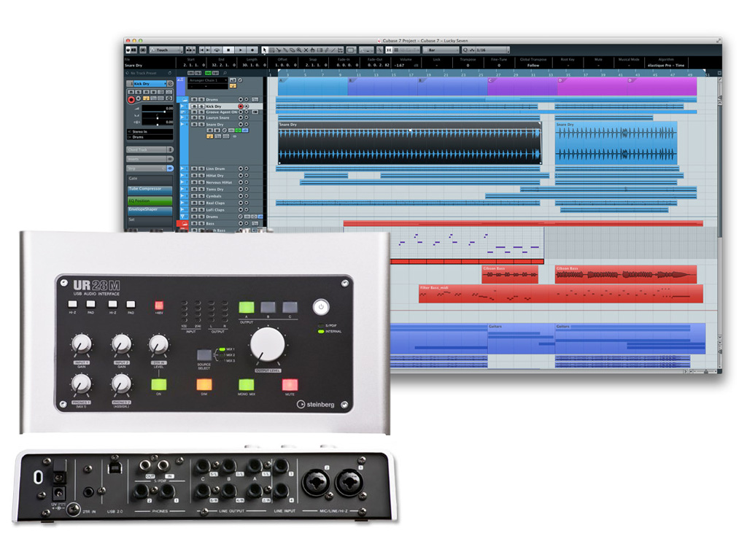Activate the Cycle loop button
The image size is (747, 560).
pos(217,50)
